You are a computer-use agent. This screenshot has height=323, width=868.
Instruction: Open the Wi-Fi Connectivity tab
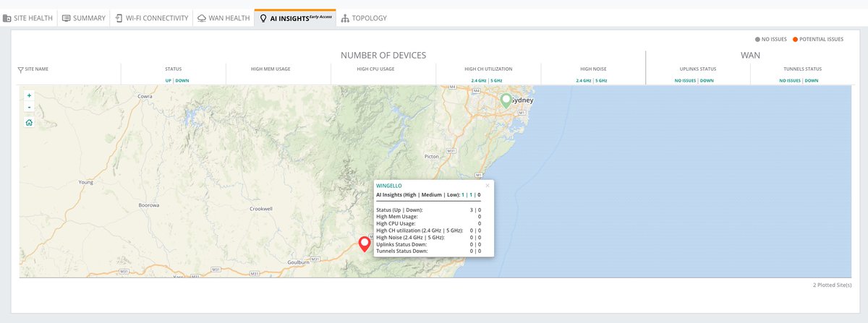pos(150,18)
